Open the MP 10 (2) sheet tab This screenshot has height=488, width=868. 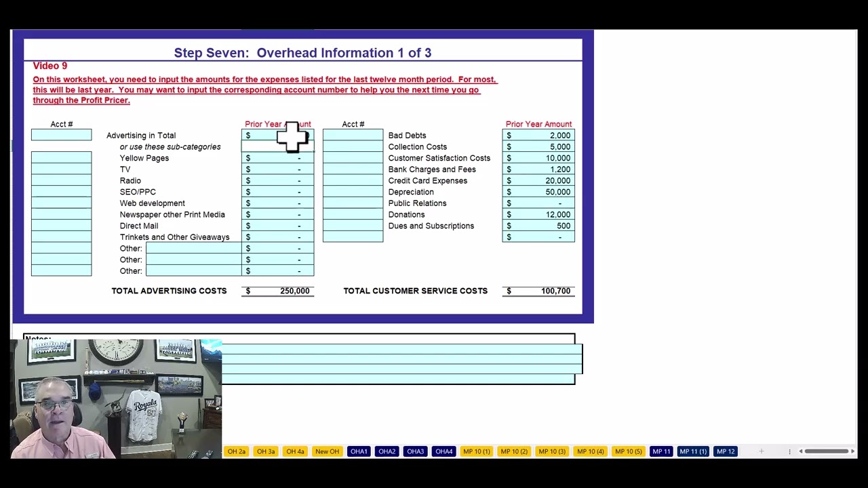(x=514, y=451)
